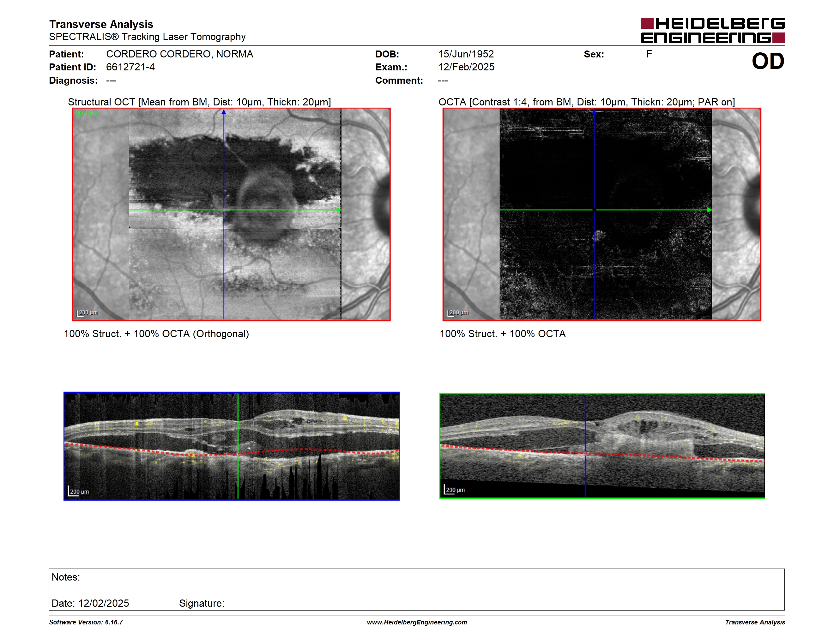The height and width of the screenshot is (644, 834).
Task: Click 'Software Version: 6.16.7' footer text
Action: (86, 622)
